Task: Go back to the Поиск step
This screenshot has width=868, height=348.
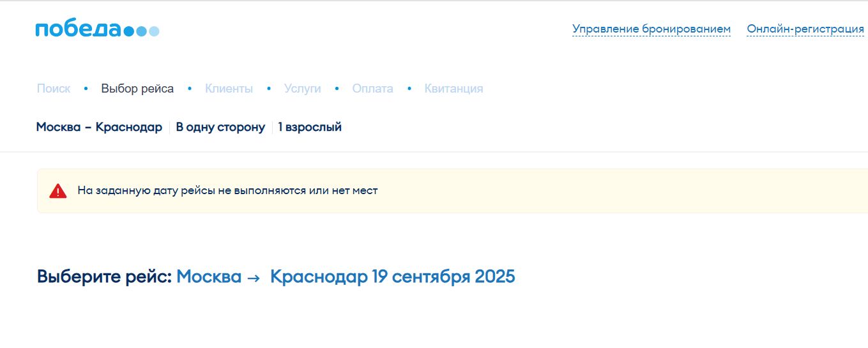Action: [x=54, y=89]
